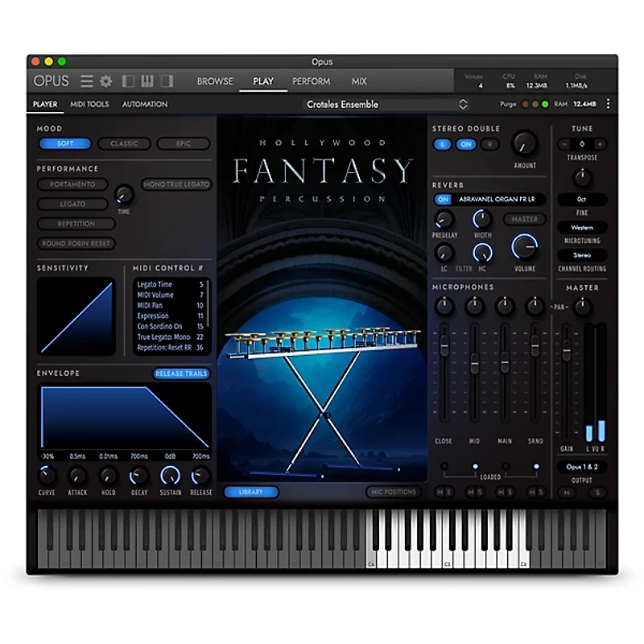Adjust the LC filter knob
644x644 pixels.
(x=444, y=253)
